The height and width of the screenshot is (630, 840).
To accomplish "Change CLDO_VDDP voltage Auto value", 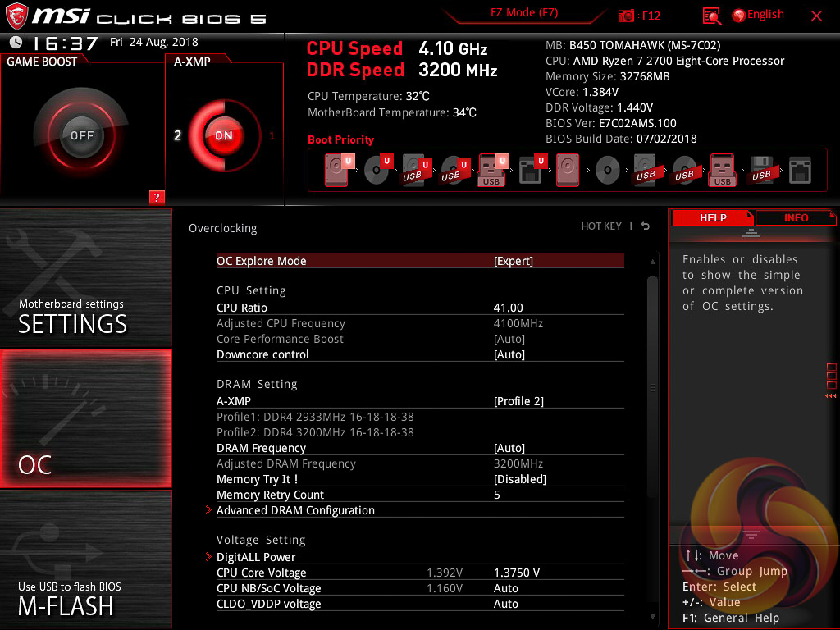I will (x=505, y=604).
